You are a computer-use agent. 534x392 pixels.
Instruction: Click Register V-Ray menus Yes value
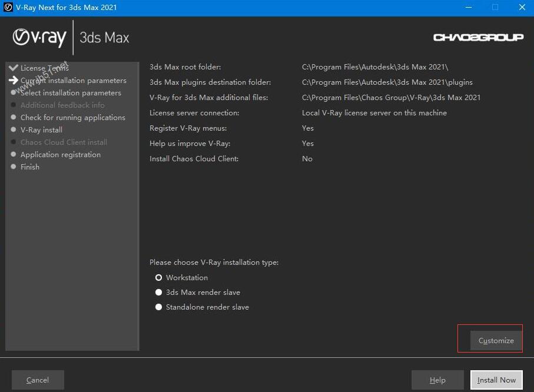tap(307, 128)
